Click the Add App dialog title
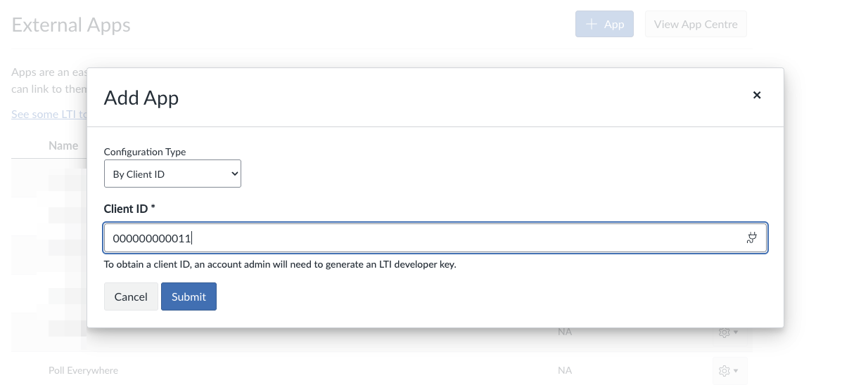This screenshot has height=385, width=868. [x=141, y=98]
